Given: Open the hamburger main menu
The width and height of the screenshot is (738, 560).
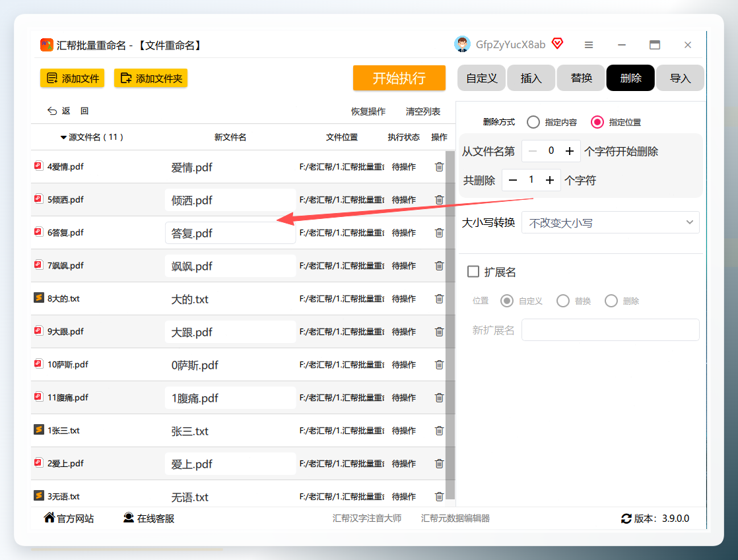Looking at the screenshot, I should click(588, 45).
